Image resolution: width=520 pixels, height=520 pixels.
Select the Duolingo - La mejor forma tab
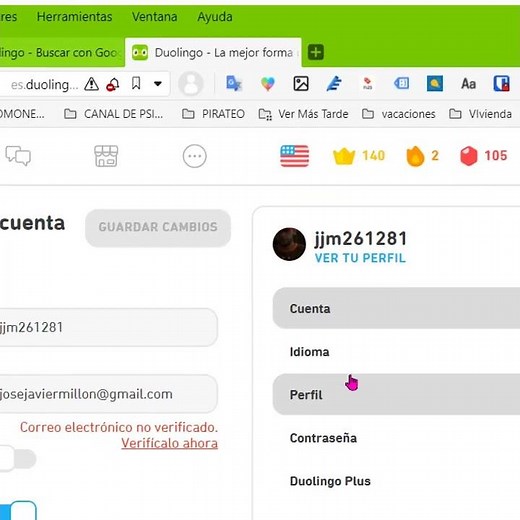[213, 53]
